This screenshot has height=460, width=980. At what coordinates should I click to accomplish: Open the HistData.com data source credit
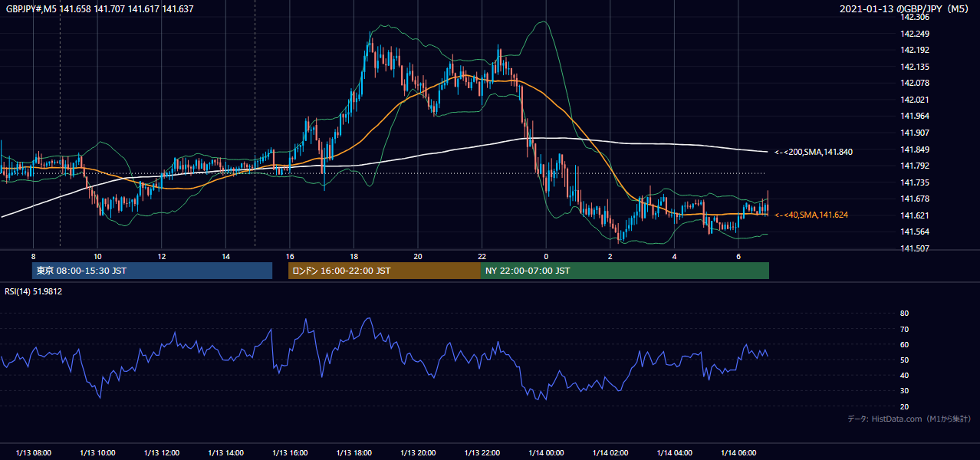909,419
